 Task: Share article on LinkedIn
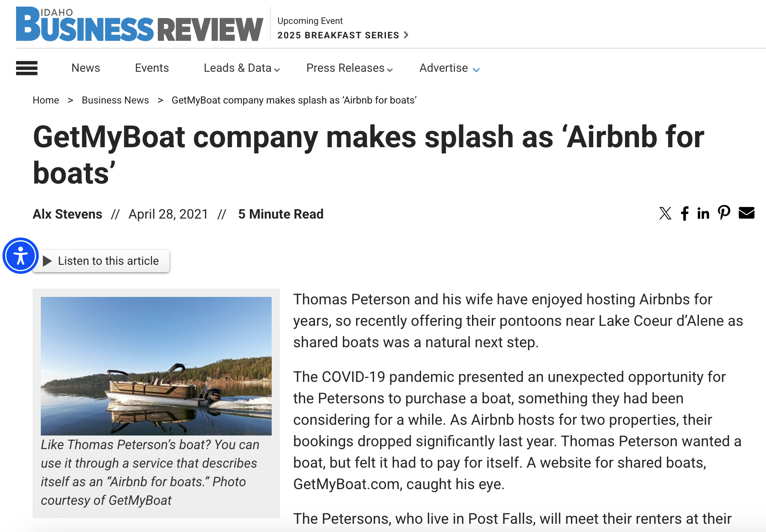703,213
